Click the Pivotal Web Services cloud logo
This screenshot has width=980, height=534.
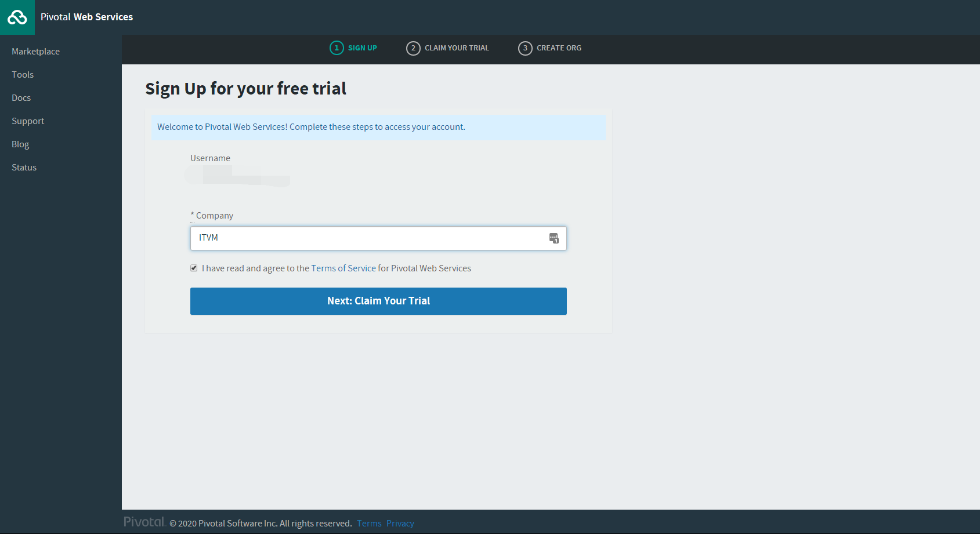[17, 17]
